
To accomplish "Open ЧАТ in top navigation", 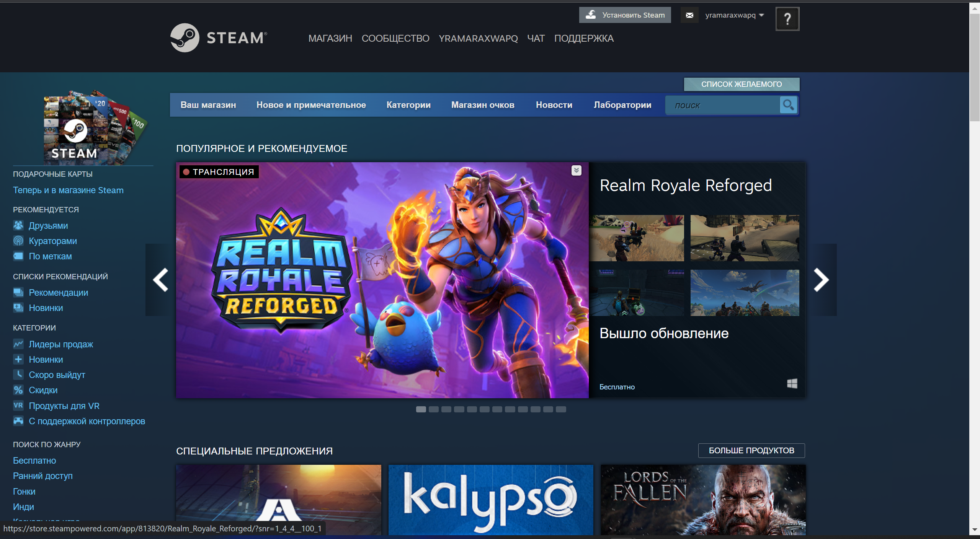I will click(x=536, y=38).
